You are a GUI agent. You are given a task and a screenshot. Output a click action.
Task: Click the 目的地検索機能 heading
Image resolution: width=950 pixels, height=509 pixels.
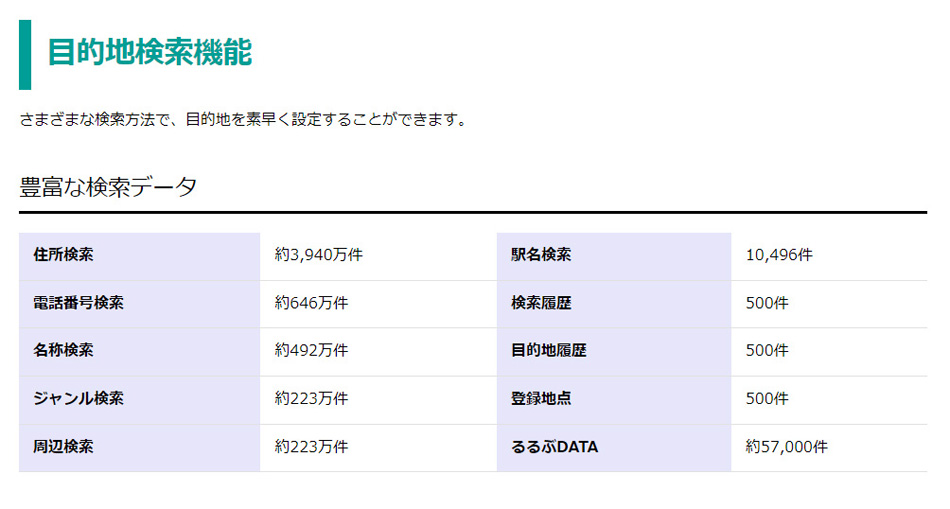(150, 52)
